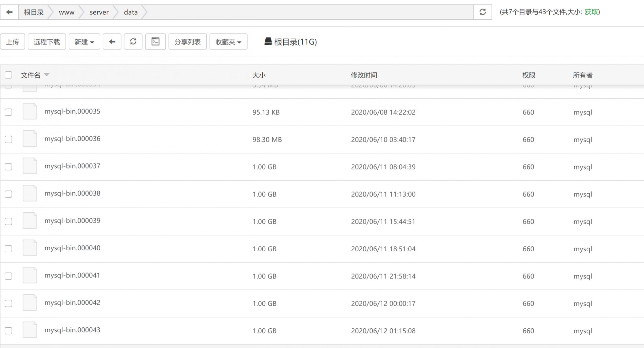Click the toolbar refresh icon

click(133, 42)
